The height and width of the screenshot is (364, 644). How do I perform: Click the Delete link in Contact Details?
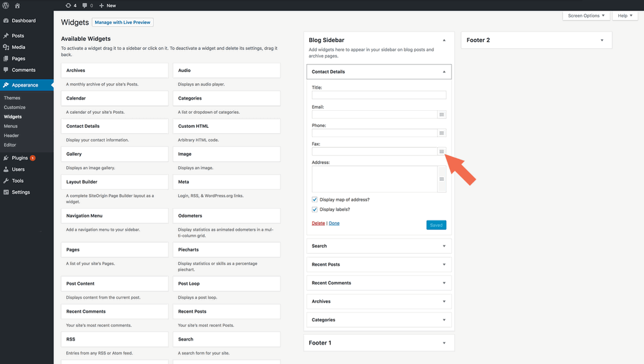pos(318,223)
